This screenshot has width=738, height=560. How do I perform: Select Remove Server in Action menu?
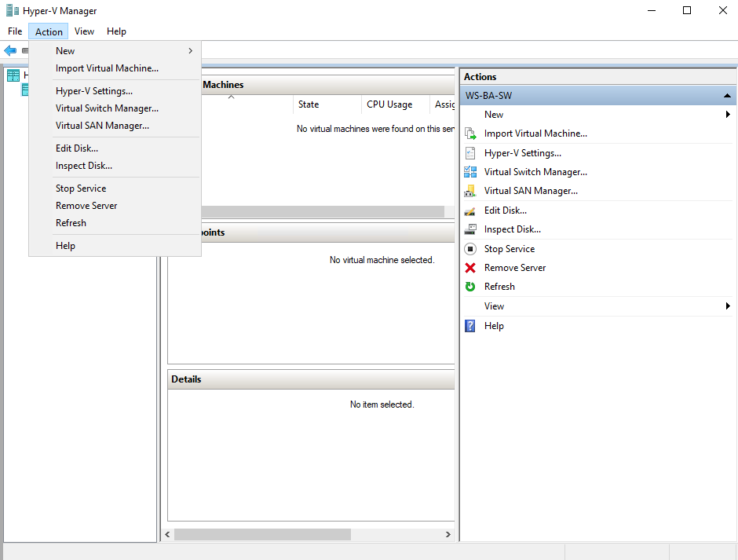115,206
